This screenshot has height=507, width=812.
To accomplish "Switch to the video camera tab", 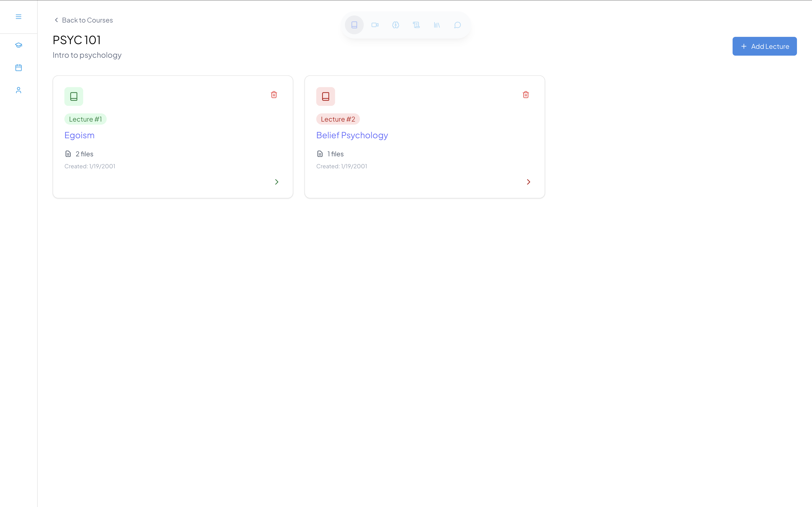I will [375, 25].
